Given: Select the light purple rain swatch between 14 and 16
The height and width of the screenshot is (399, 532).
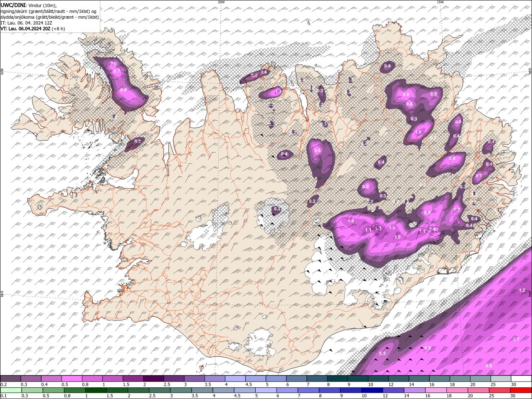Looking at the screenshot, I should (x=414, y=390).
